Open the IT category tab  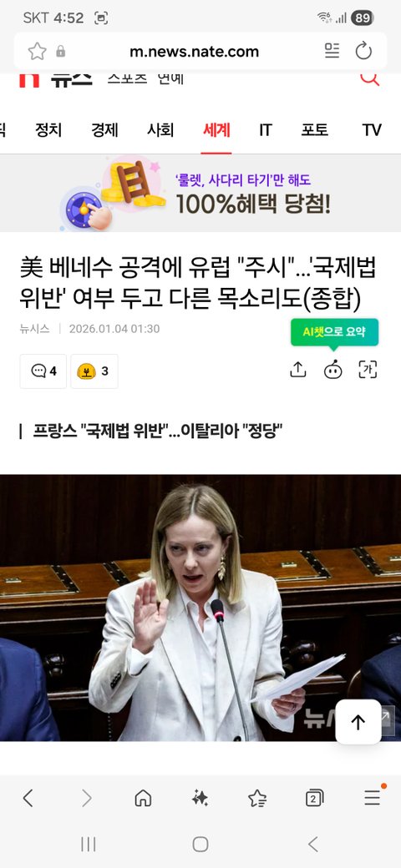[266, 130]
